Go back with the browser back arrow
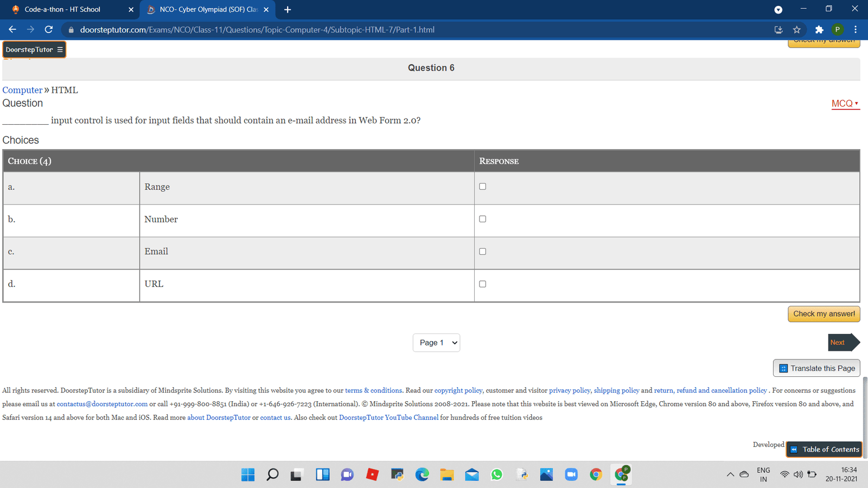This screenshot has height=488, width=868. click(x=12, y=30)
